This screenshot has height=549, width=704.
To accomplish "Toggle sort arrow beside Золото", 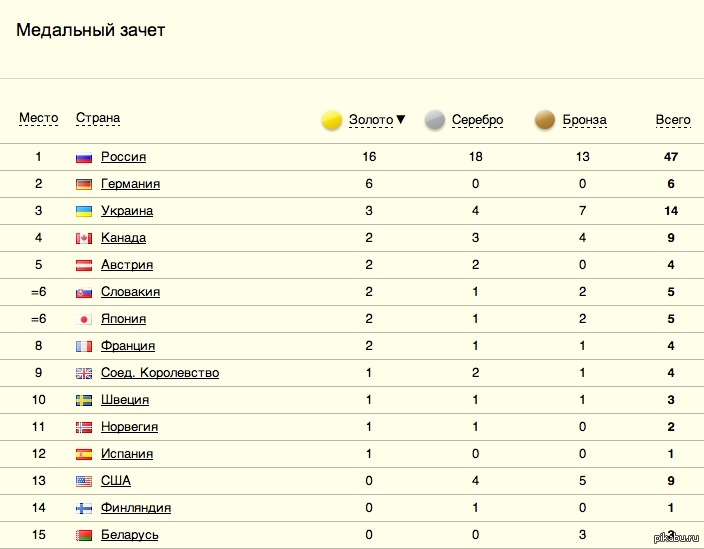I will click(401, 119).
